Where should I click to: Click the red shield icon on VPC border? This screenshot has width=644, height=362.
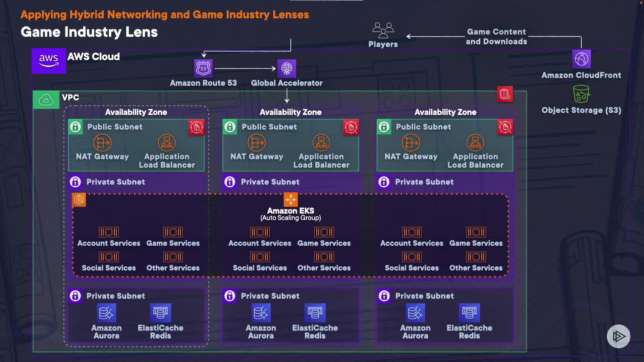505,94
